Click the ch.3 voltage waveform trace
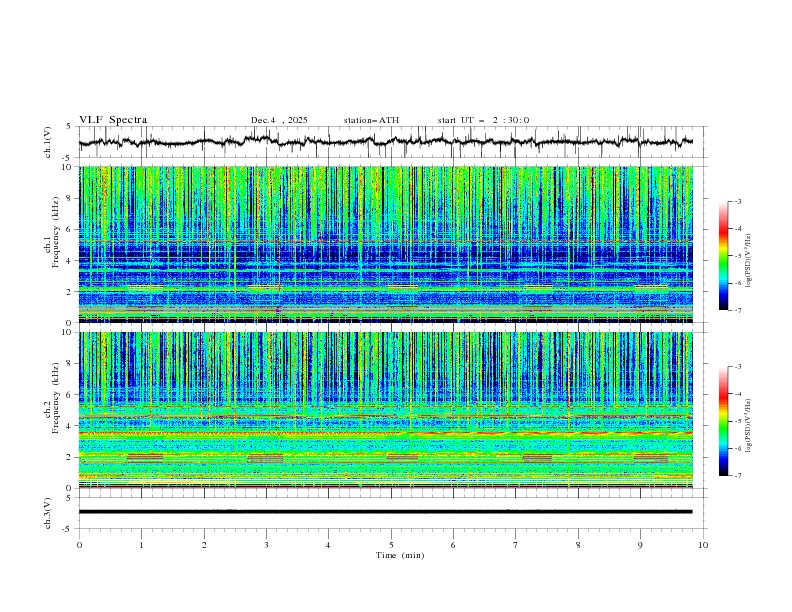The height and width of the screenshot is (612, 792). 386,512
